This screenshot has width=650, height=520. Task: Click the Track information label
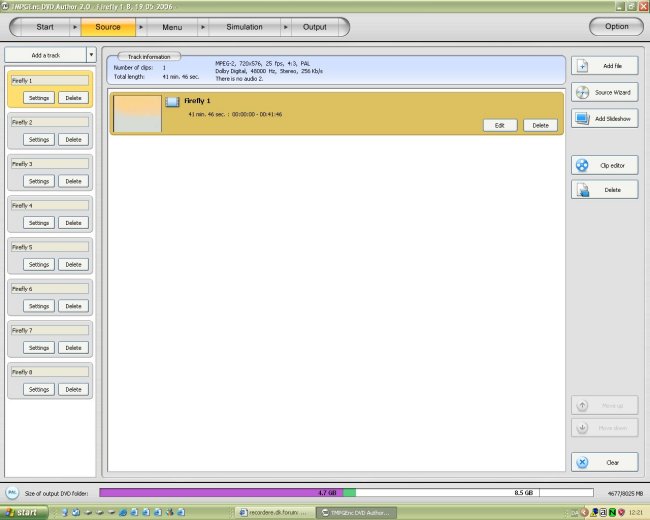click(149, 56)
